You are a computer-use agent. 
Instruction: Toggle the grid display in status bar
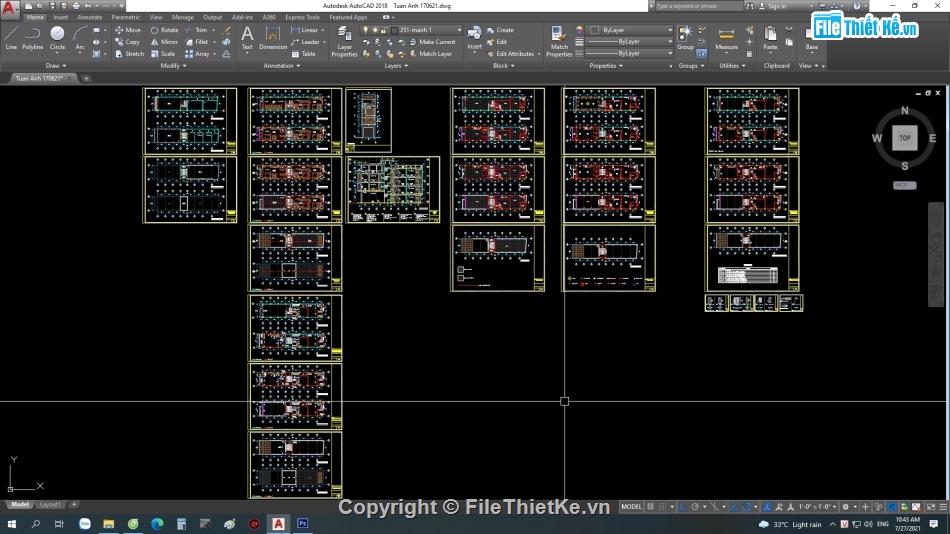click(x=650, y=507)
